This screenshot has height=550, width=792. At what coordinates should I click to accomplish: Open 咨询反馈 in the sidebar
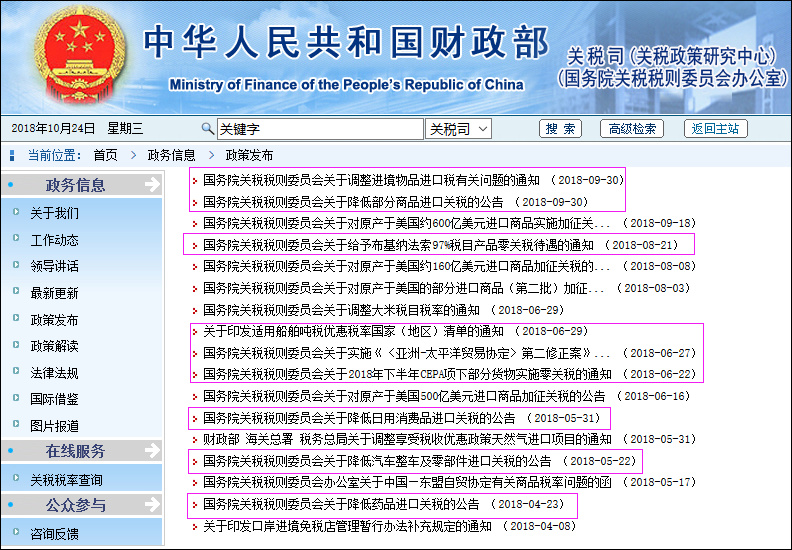click(x=54, y=533)
